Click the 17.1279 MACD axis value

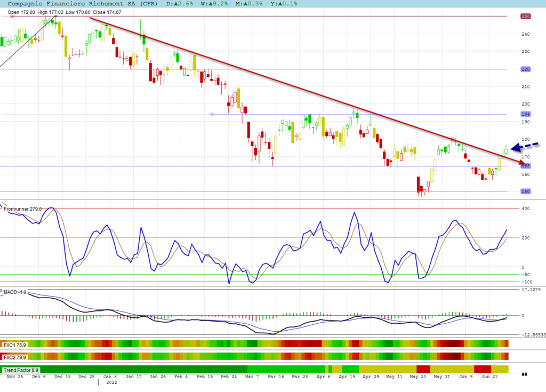(x=531, y=290)
